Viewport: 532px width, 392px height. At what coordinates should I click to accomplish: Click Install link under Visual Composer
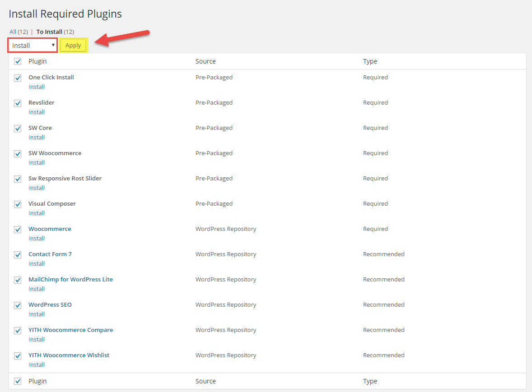tap(37, 213)
